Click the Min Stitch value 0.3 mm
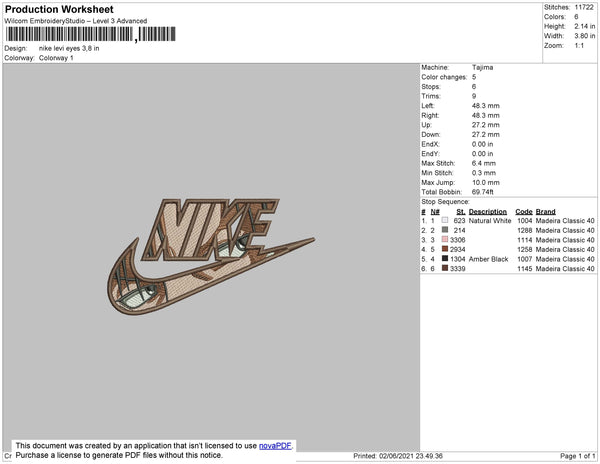 pyautogui.click(x=484, y=173)
